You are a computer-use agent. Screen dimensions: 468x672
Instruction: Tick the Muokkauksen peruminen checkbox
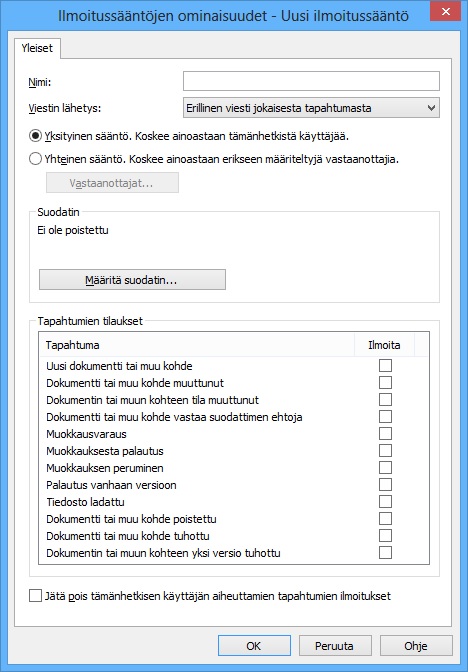(385, 468)
